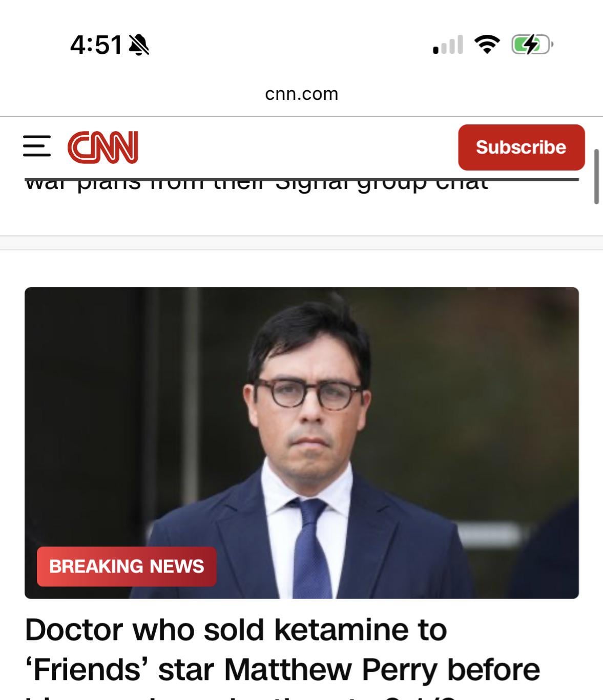Open the Signal group chat headline
The image size is (603, 700).
pos(256,183)
